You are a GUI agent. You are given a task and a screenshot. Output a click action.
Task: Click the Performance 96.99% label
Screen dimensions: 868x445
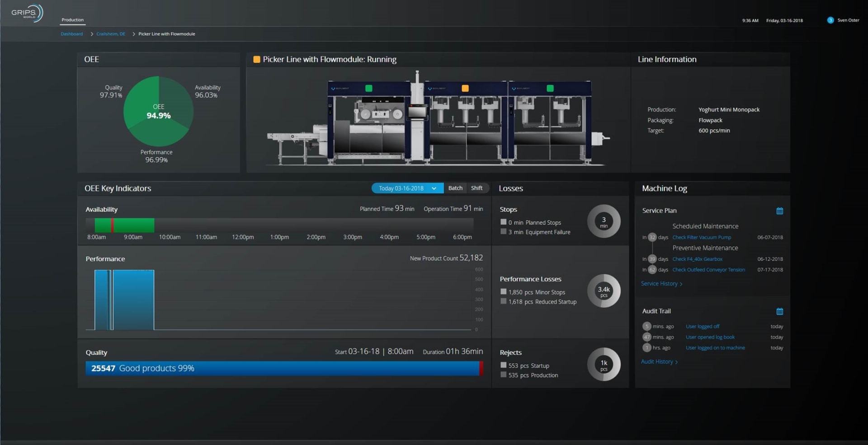(156, 156)
